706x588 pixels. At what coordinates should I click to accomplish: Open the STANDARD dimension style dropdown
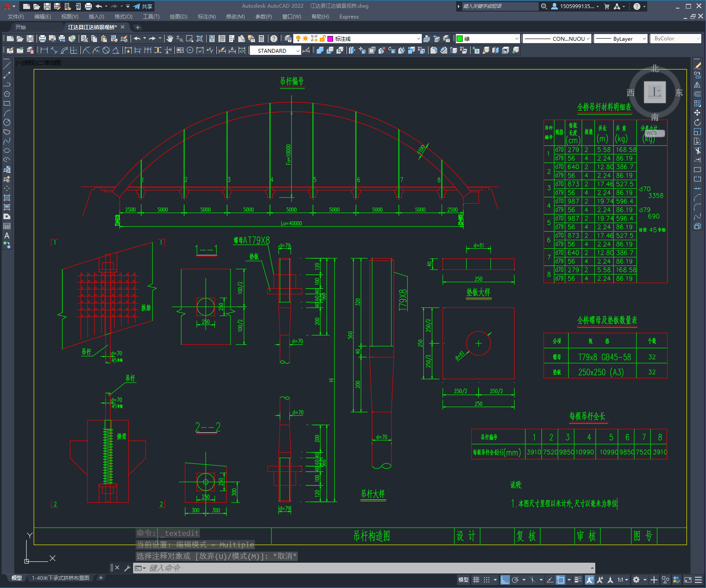click(275, 51)
